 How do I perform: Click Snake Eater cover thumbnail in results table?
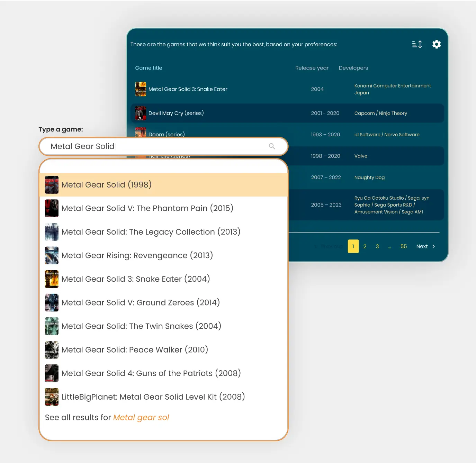pyautogui.click(x=141, y=89)
